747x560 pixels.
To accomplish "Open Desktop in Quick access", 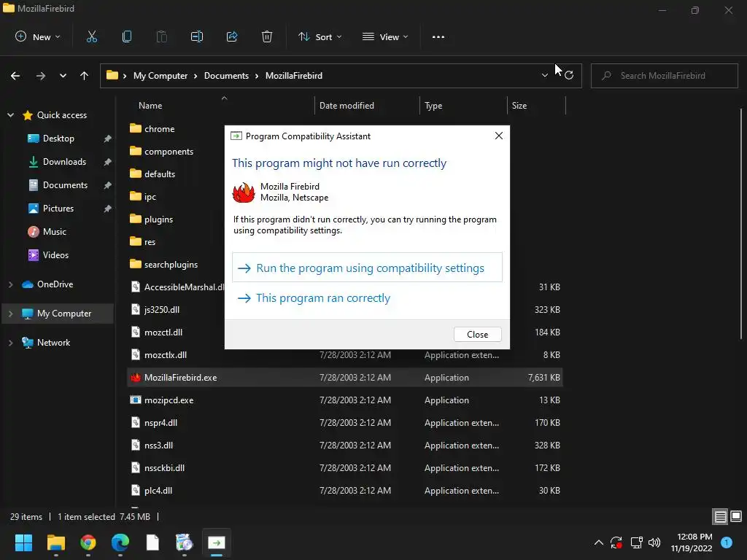I will coord(58,139).
